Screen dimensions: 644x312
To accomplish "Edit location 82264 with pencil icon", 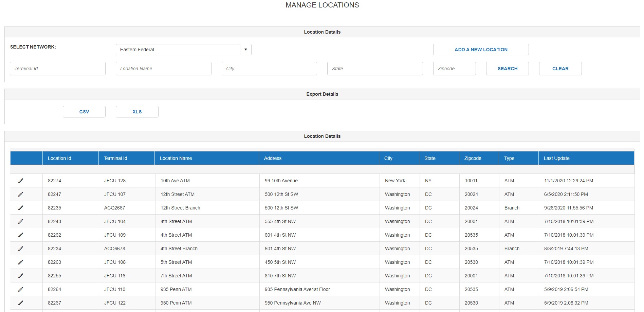I will (x=21, y=289).
